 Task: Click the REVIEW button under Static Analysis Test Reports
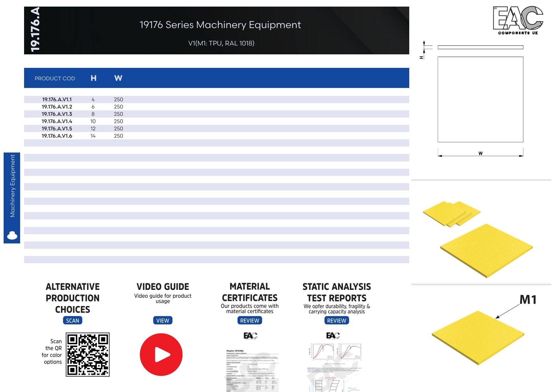pos(337,321)
